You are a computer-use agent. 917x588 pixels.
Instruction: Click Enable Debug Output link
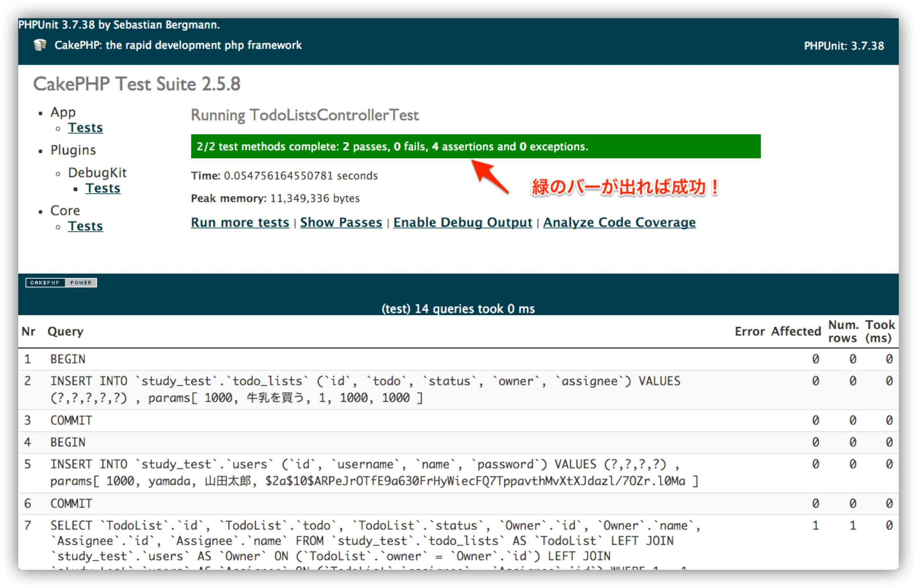point(462,222)
